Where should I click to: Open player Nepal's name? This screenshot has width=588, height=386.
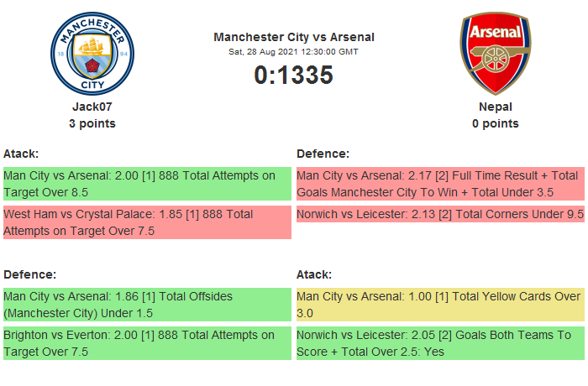tap(495, 107)
